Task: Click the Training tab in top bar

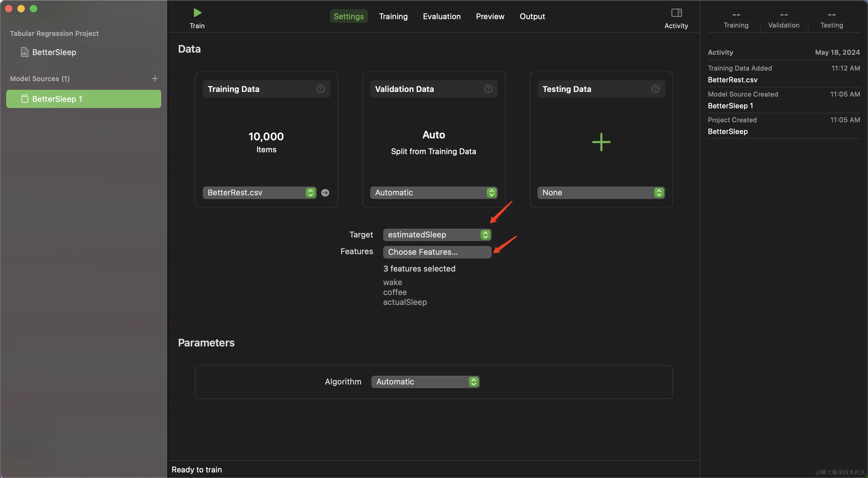Action: coord(393,16)
